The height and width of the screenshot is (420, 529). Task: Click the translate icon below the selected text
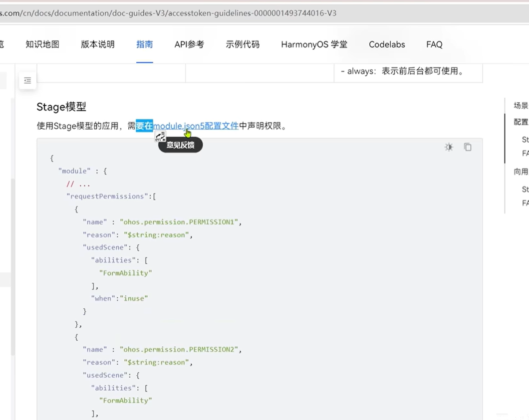(x=160, y=138)
